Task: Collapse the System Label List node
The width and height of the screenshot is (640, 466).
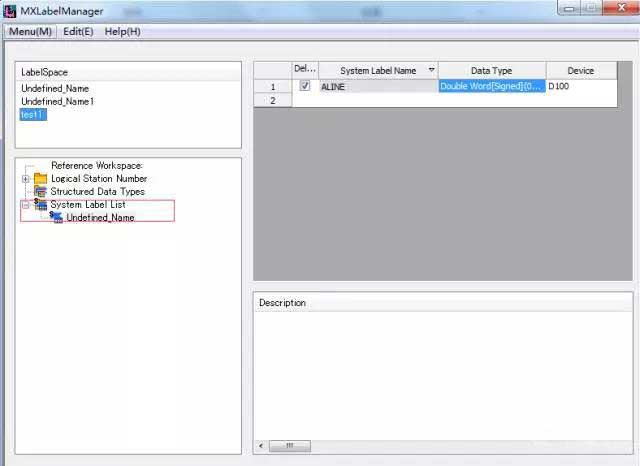Action: click(x=26, y=204)
